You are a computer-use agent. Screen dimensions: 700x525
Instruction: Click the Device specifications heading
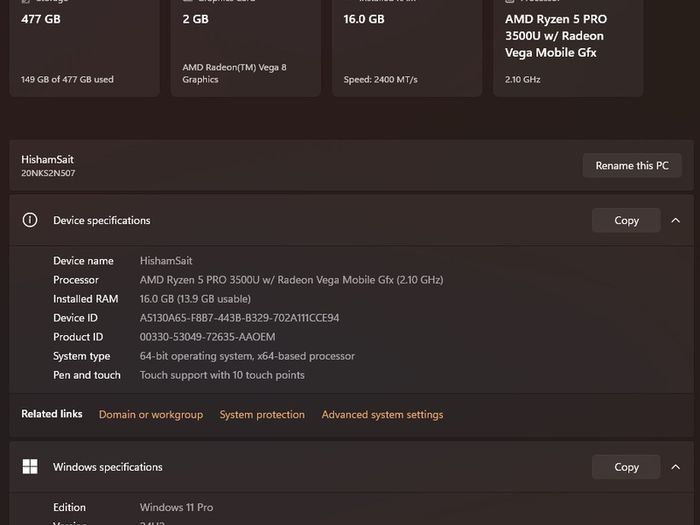pos(102,220)
